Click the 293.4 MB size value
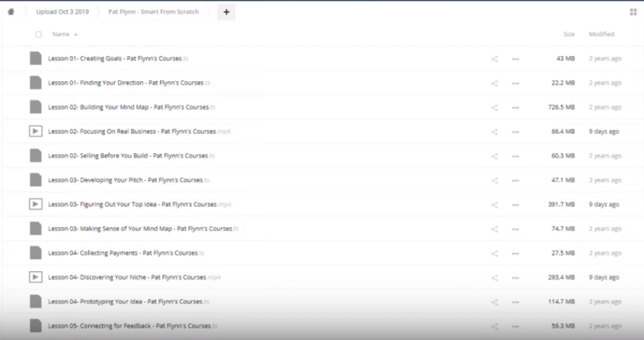Viewport: 644px width, 340px height. pyautogui.click(x=561, y=277)
